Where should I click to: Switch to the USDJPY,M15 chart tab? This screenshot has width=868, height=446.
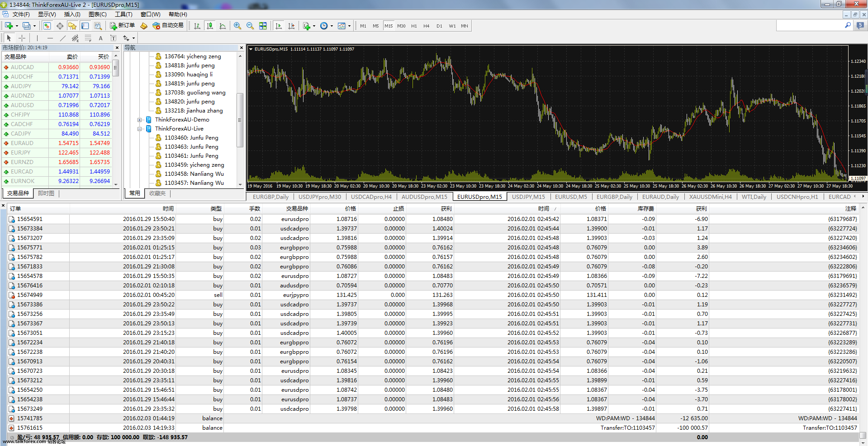point(528,197)
